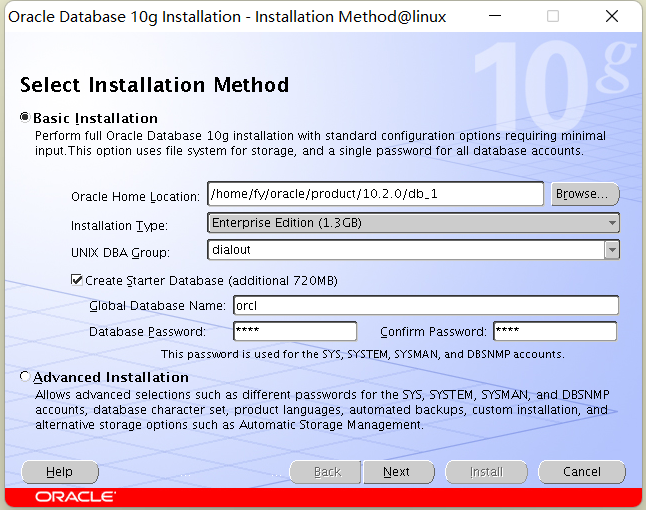
Task: Click the 'UNIX DBA Group:' label
Action: pyautogui.click(x=120, y=252)
